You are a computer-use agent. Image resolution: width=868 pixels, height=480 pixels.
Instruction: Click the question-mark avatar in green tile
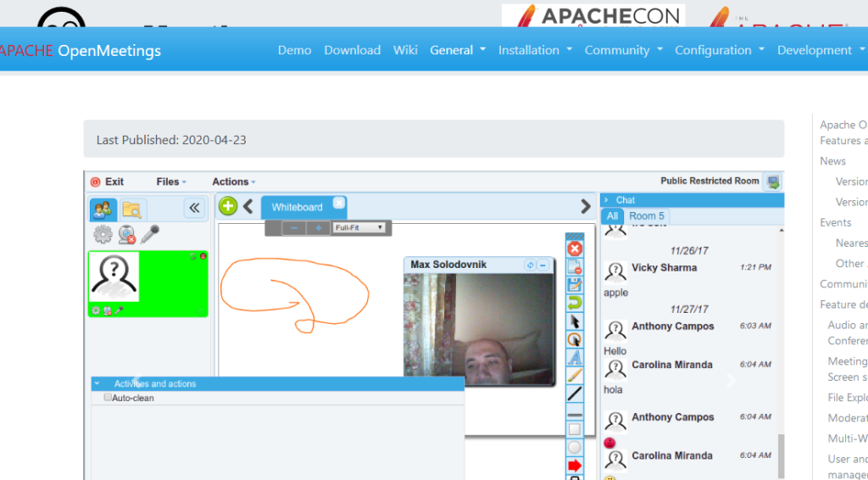114,276
